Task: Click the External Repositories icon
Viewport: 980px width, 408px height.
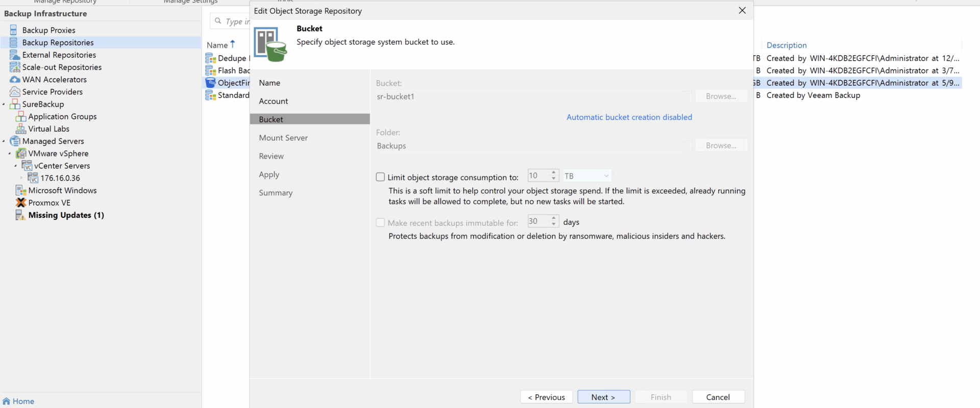Action: (x=15, y=55)
